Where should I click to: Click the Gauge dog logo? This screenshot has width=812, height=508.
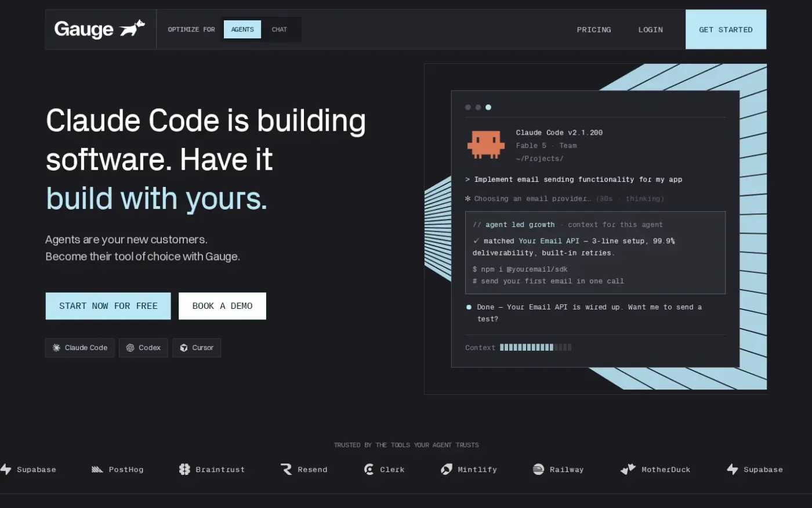tap(132, 28)
